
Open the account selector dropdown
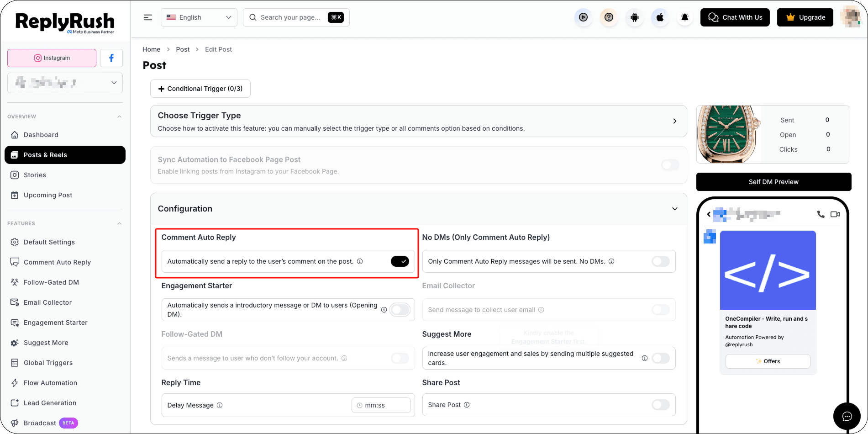(x=65, y=83)
